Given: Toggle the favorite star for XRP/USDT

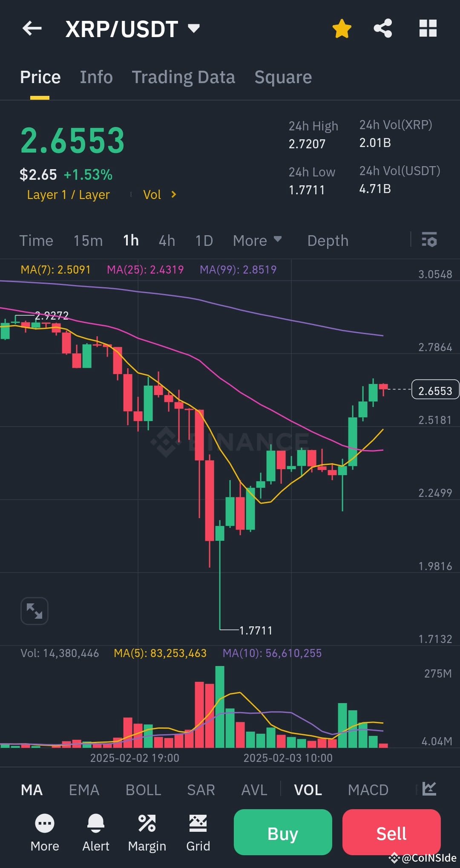Looking at the screenshot, I should tap(342, 28).
